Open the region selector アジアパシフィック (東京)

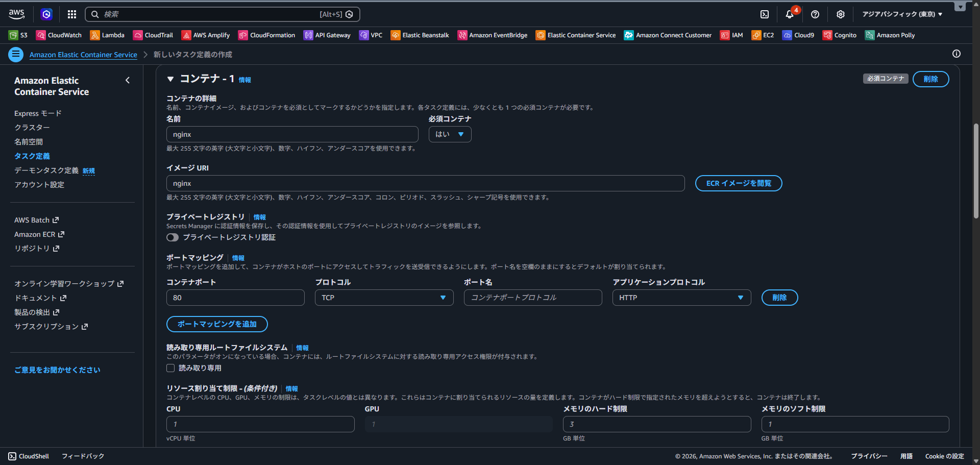tap(902, 14)
